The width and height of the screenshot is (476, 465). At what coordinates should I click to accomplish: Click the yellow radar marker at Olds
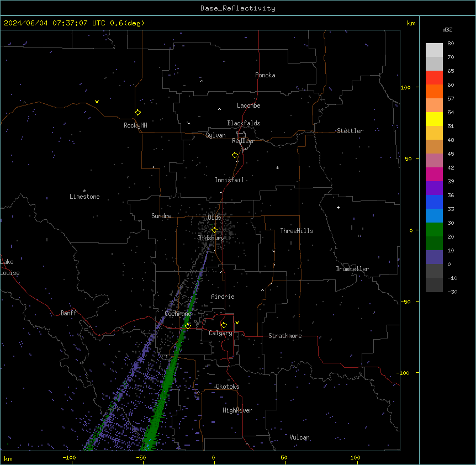[x=214, y=230]
